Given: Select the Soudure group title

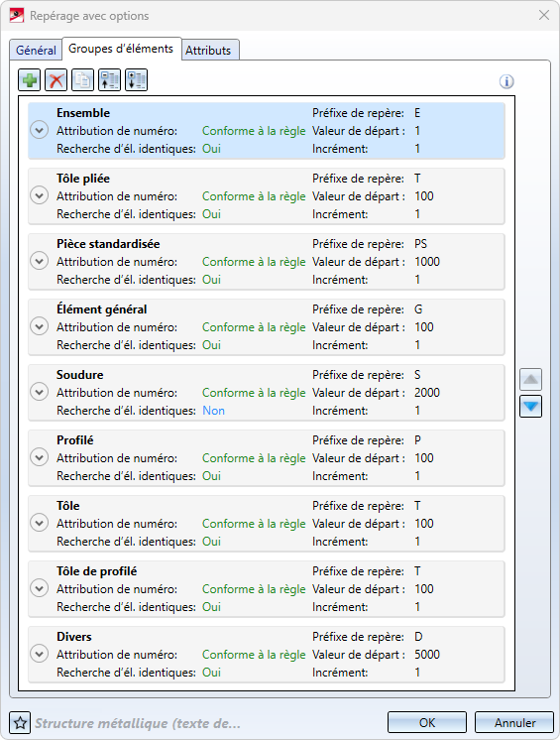Looking at the screenshot, I should (79, 375).
